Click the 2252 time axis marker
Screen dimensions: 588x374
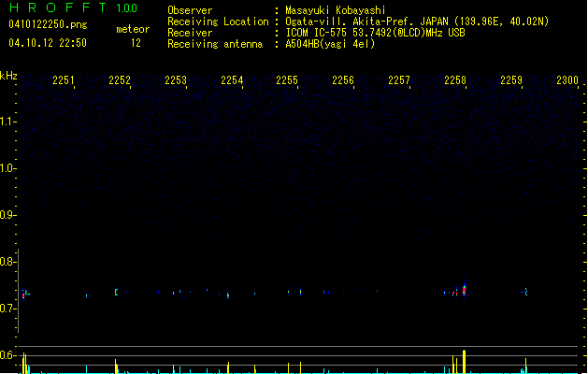coord(120,79)
